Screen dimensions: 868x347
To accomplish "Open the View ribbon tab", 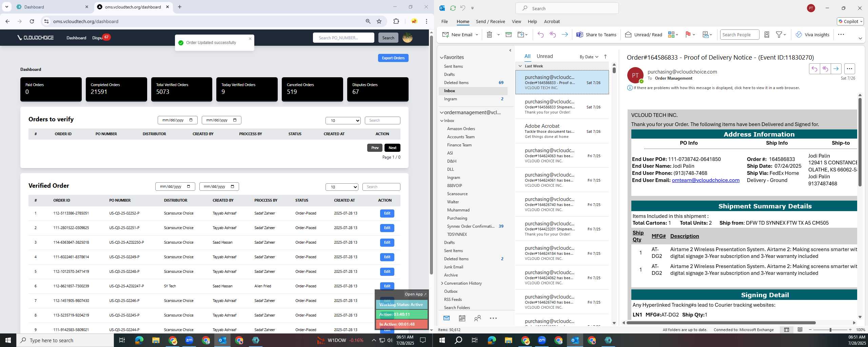I will tap(516, 21).
